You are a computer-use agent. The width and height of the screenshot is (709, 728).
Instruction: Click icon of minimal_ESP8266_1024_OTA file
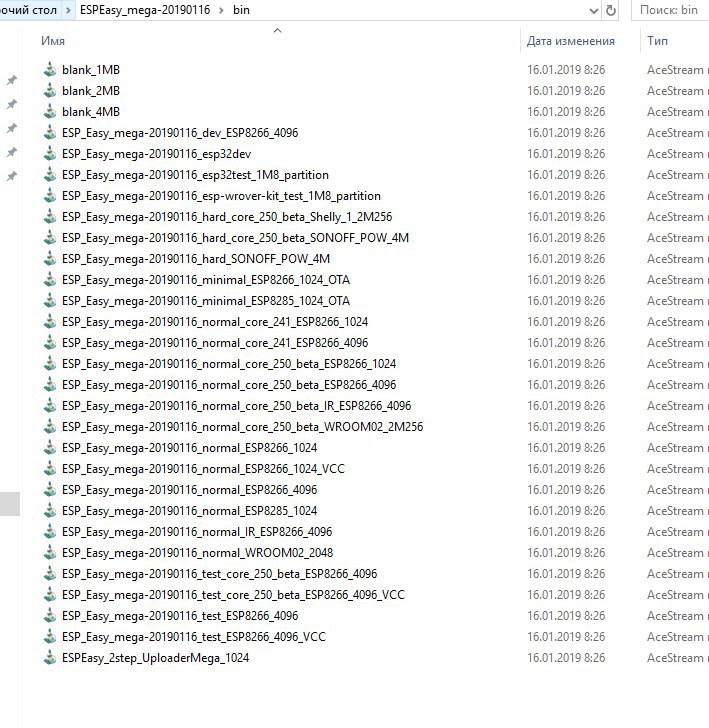point(50,280)
